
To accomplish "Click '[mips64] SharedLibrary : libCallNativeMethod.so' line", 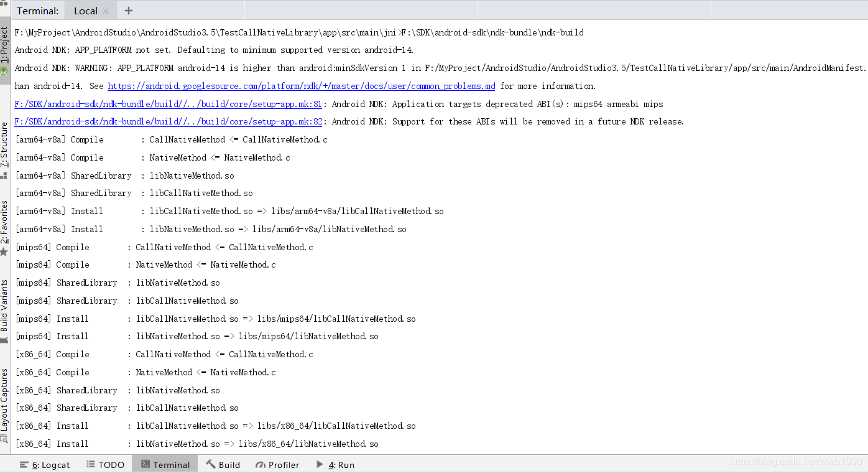I will coord(127,301).
